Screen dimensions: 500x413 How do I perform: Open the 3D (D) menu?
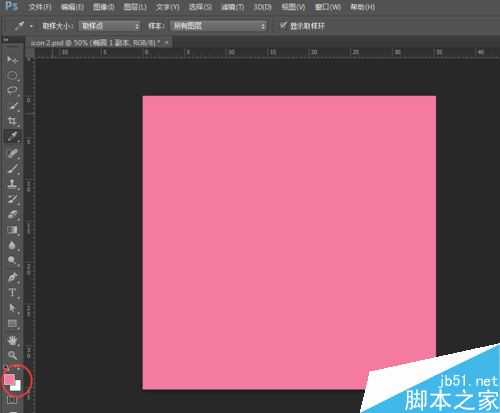[x=262, y=7]
